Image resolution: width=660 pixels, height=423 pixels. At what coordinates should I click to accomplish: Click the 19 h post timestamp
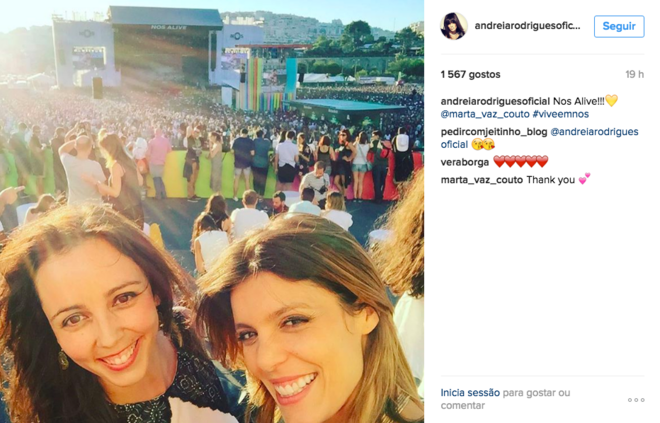[635, 74]
